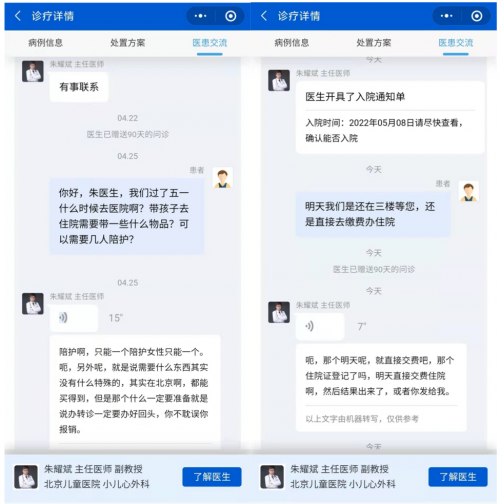The image size is (500, 504).
Task: Click 了解医生 button on right screen
Action: 458,477
